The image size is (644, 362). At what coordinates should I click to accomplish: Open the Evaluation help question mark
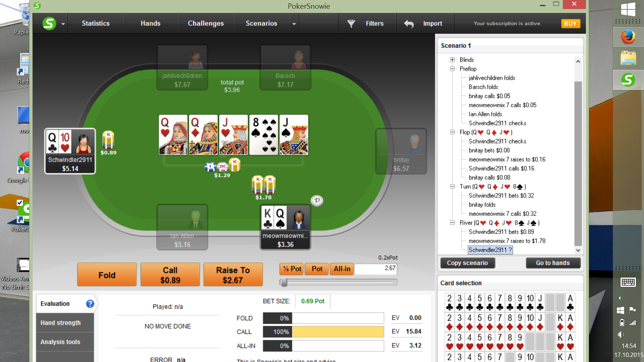point(90,304)
